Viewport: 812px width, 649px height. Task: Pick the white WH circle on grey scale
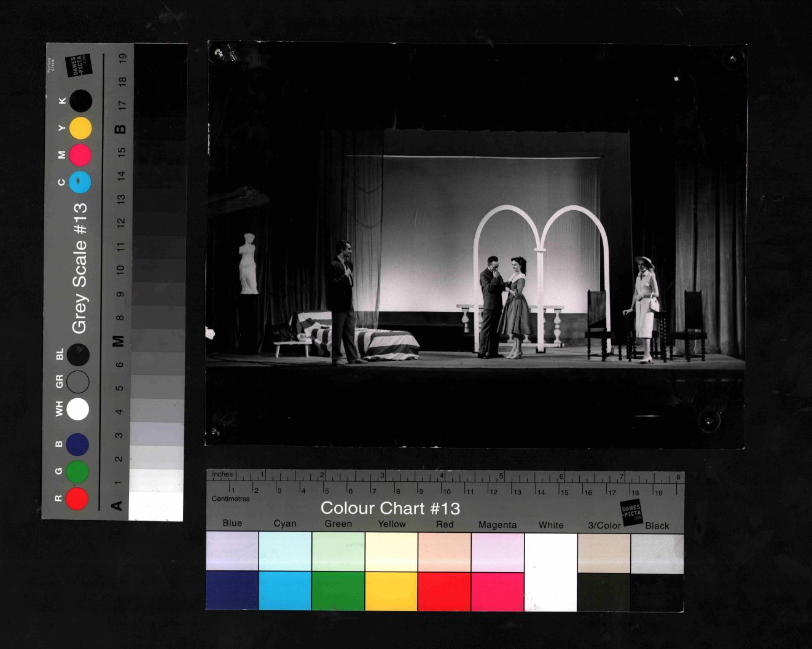(x=78, y=409)
